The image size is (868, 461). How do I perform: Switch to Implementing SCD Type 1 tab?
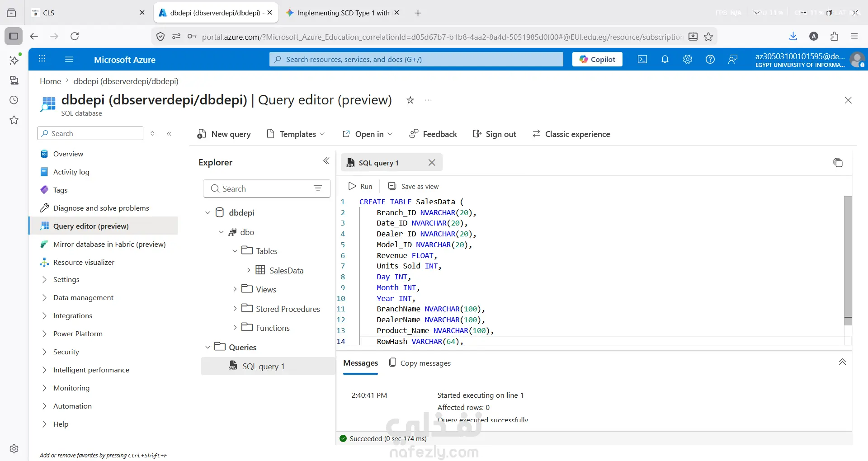(343, 13)
